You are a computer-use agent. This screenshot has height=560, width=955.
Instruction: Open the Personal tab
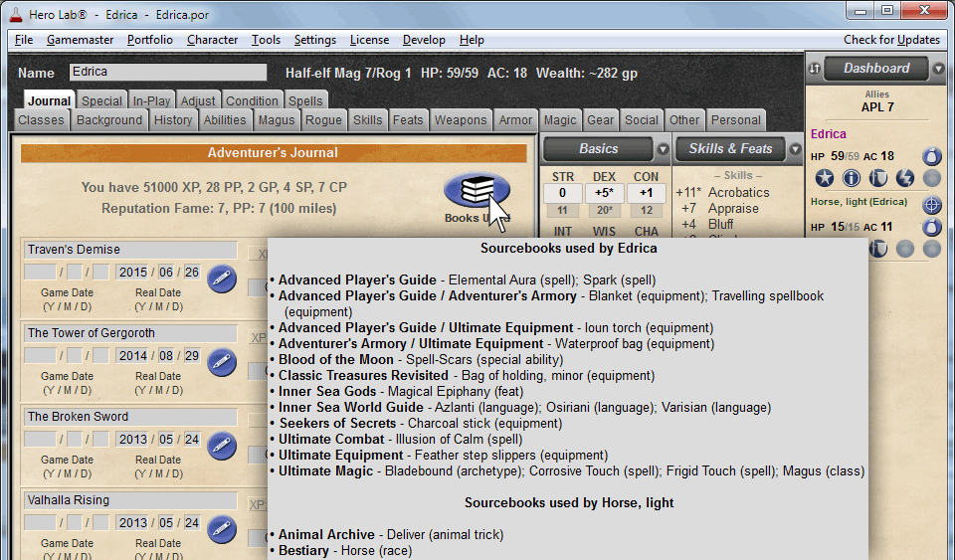point(736,120)
